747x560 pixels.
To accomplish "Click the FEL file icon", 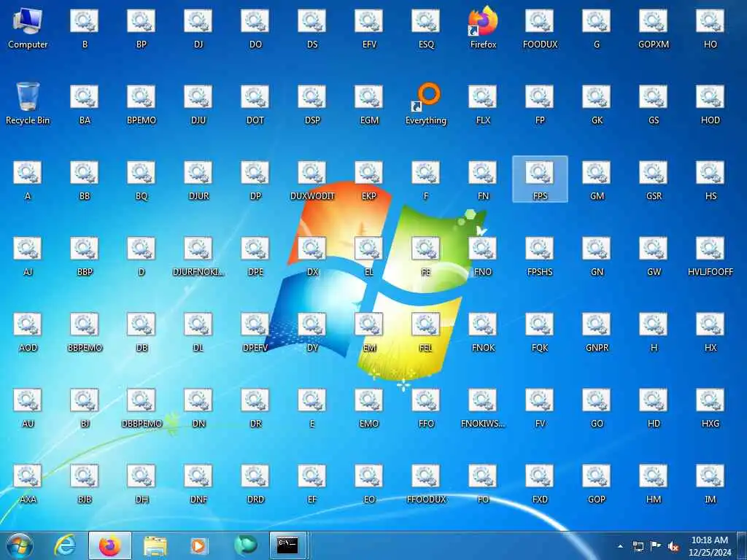I will 426,332.
